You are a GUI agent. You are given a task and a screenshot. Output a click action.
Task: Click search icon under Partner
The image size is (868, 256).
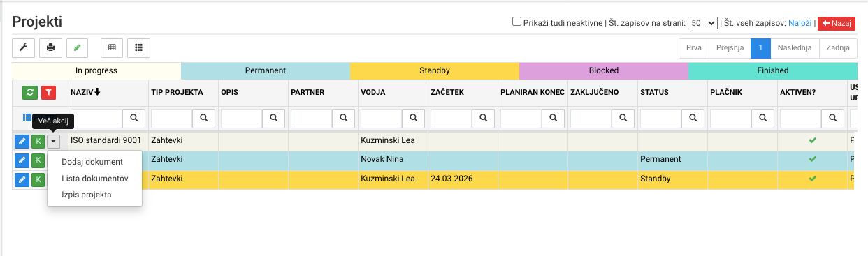click(343, 118)
